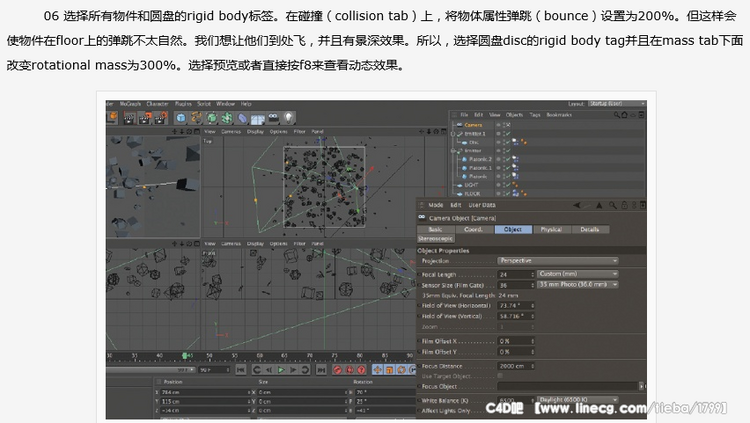Open the Projection Perspective dropdown
This screenshot has width=750, height=423.
click(558, 261)
